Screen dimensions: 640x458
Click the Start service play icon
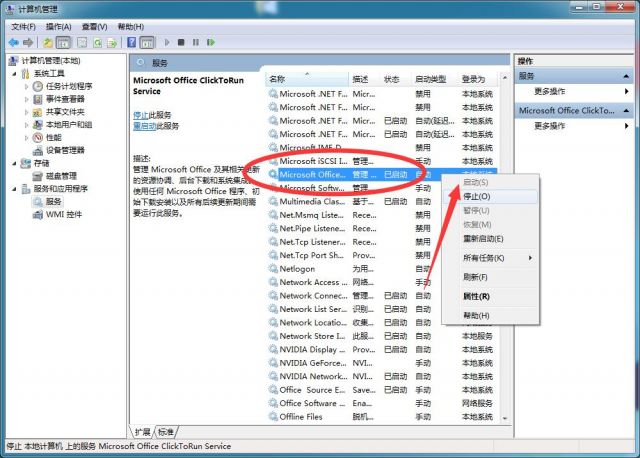167,42
